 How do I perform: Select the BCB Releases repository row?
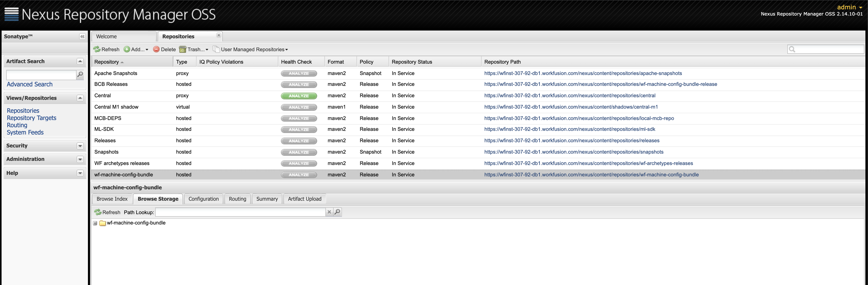click(478, 84)
